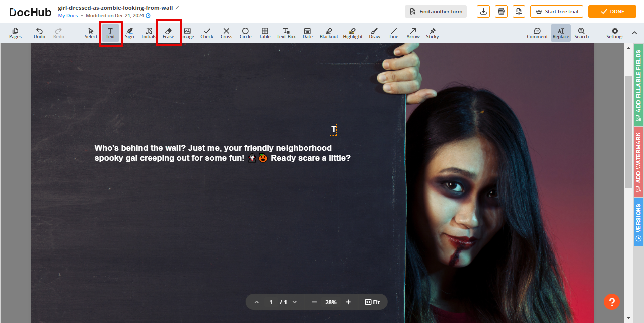The image size is (644, 323).
Task: Insert a Date field
Action: coord(307,33)
